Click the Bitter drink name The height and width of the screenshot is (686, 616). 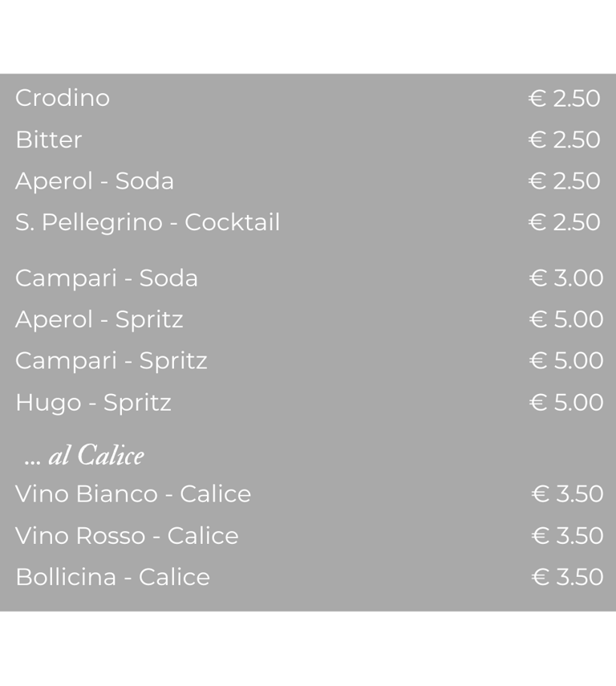(49, 140)
